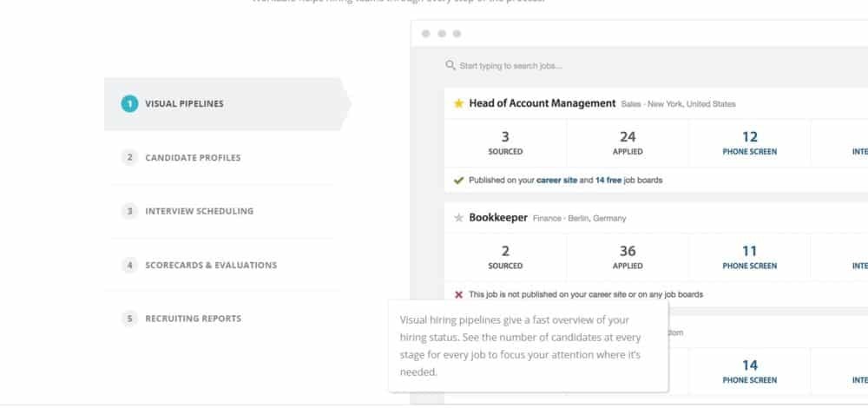Open the Candidate Profiles step
The image size is (868, 408).
tap(193, 158)
